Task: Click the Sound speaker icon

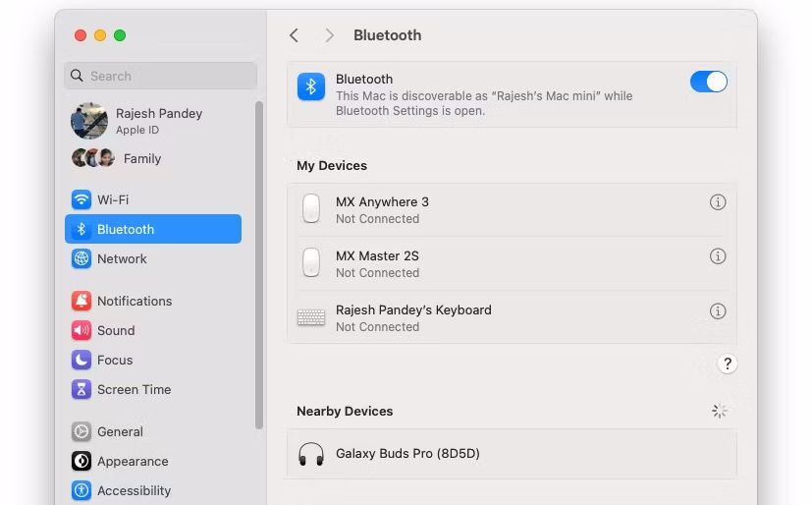Action: pos(81,330)
